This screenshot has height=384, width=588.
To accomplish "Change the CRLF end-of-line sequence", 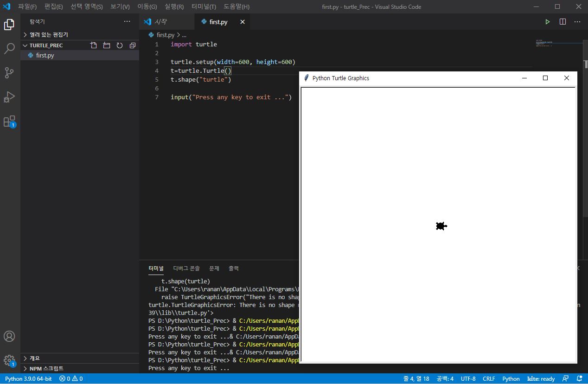I will 489,378.
